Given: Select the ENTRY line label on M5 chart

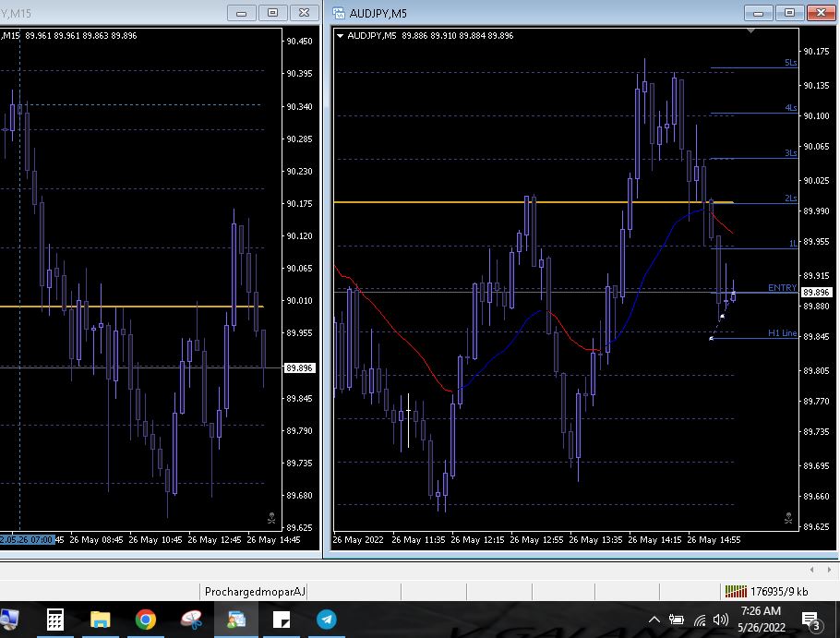Looking at the screenshot, I should click(781, 288).
